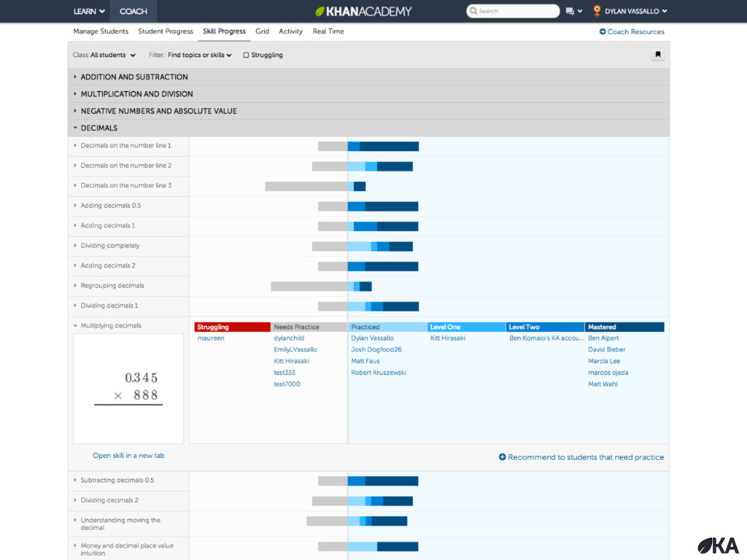Open Matt Faus under Practiced
The height and width of the screenshot is (560, 747).
point(365,361)
